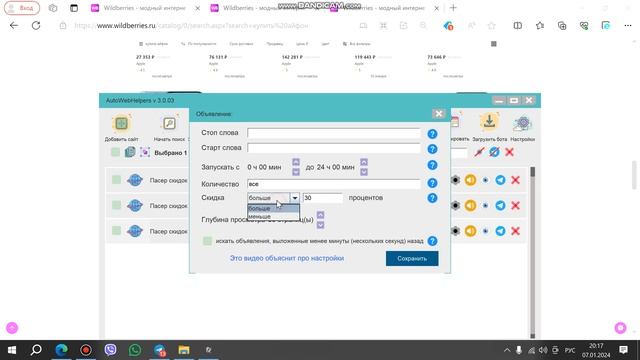This screenshot has height=360, width=640.
Task: Click the Telegram icon in the first Пасер скидок row
Action: 500,180
